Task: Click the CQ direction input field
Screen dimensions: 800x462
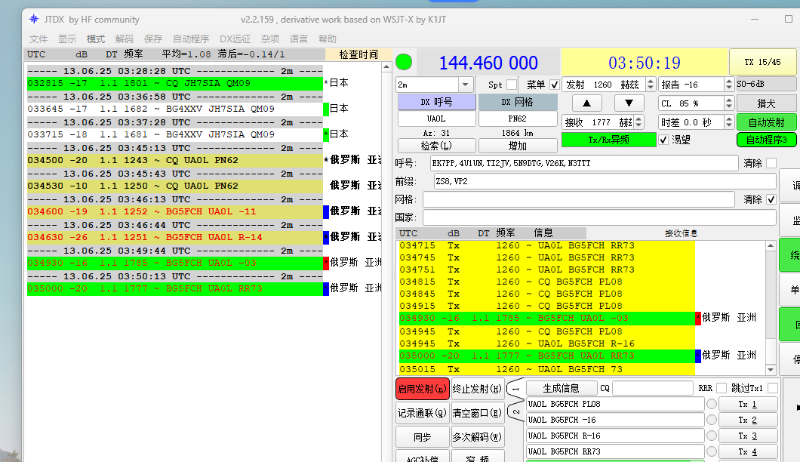Action: [x=653, y=388]
